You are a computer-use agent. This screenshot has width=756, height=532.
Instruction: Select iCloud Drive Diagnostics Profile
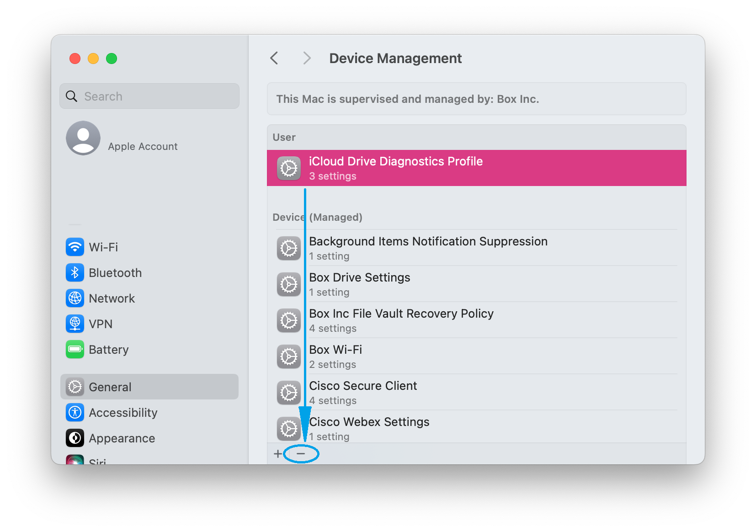476,168
